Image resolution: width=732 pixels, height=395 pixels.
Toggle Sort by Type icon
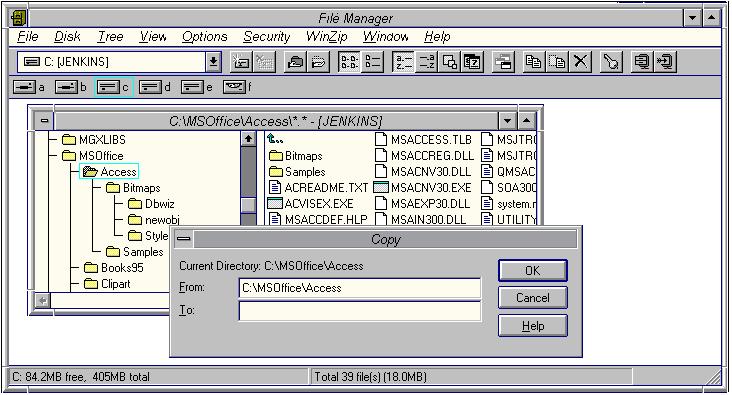pos(427,62)
